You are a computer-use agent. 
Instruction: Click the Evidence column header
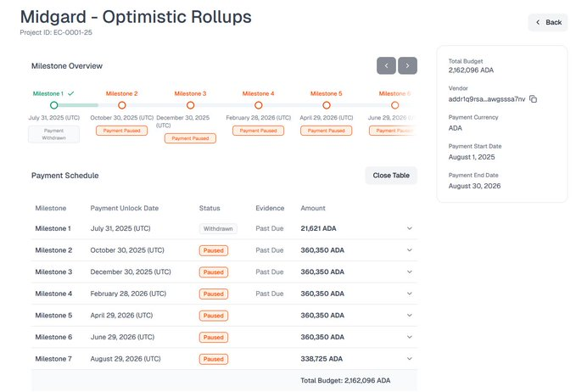click(x=270, y=209)
